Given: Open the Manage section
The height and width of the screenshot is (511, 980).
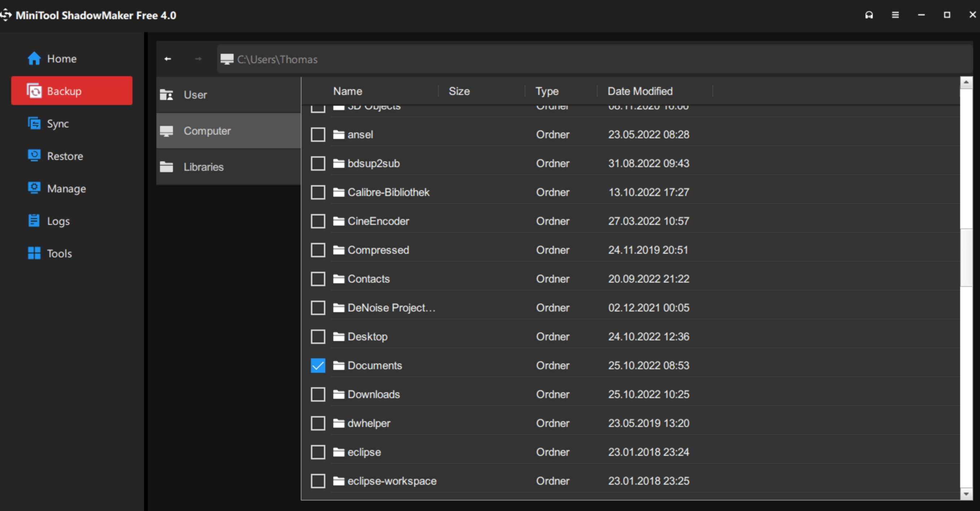Looking at the screenshot, I should coord(72,188).
